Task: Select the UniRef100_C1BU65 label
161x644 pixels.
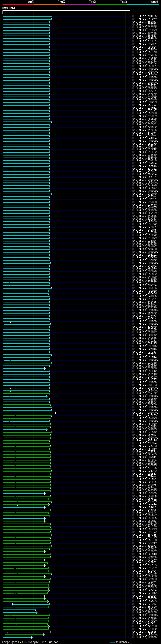Action: pos(144,280)
